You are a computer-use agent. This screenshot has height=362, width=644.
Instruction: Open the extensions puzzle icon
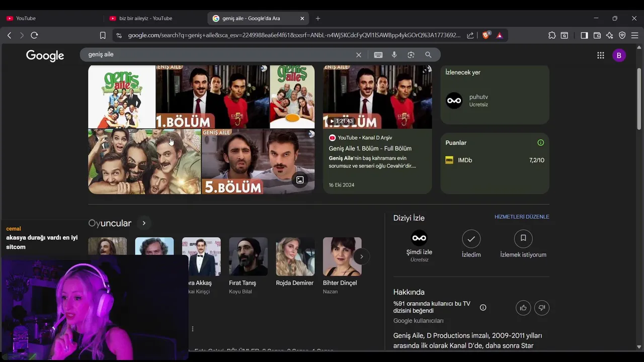point(552,35)
